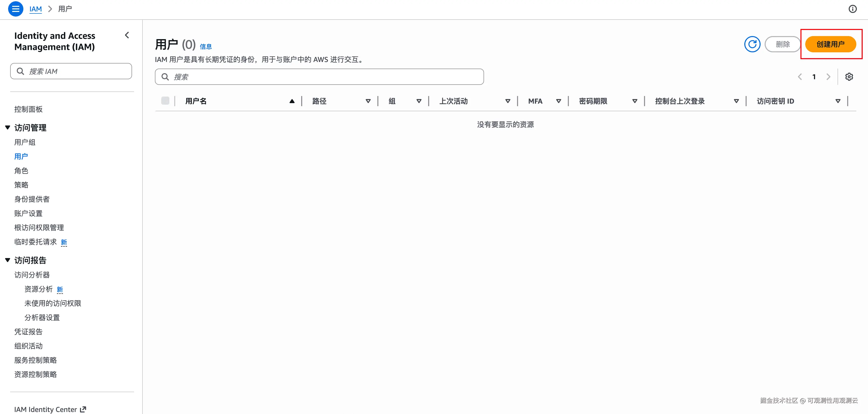This screenshot has height=414, width=868.
Task: Open table preferences gear icon
Action: tap(849, 77)
